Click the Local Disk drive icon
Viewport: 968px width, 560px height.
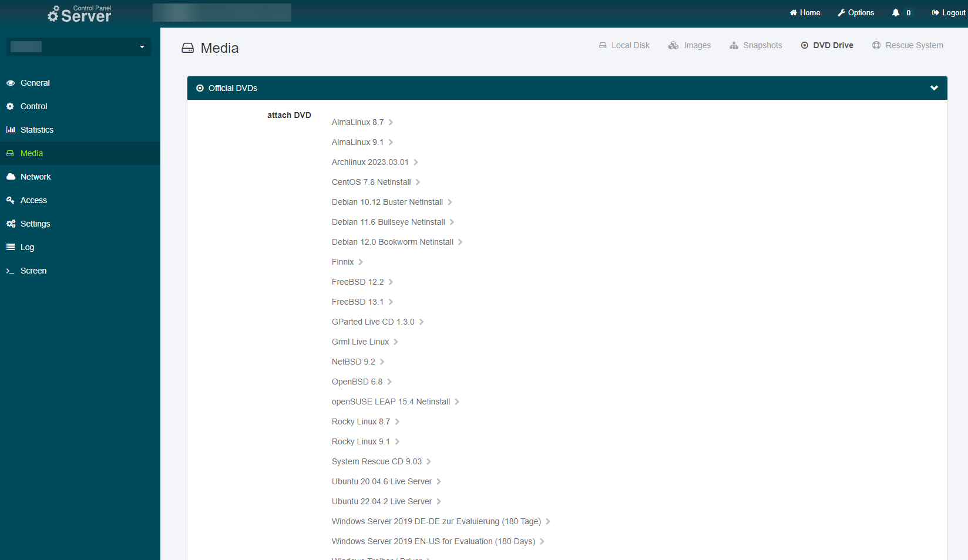[x=603, y=45]
